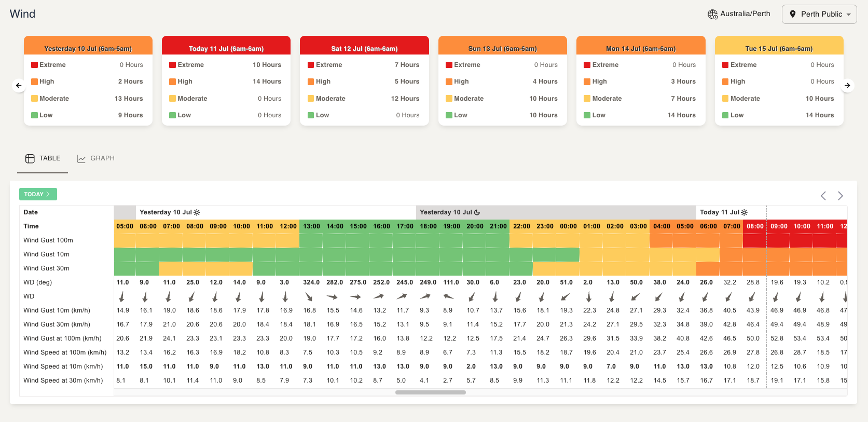Click the right carousel arrow beside day cards
Image resolution: width=868 pixels, height=422 pixels.
tap(847, 86)
